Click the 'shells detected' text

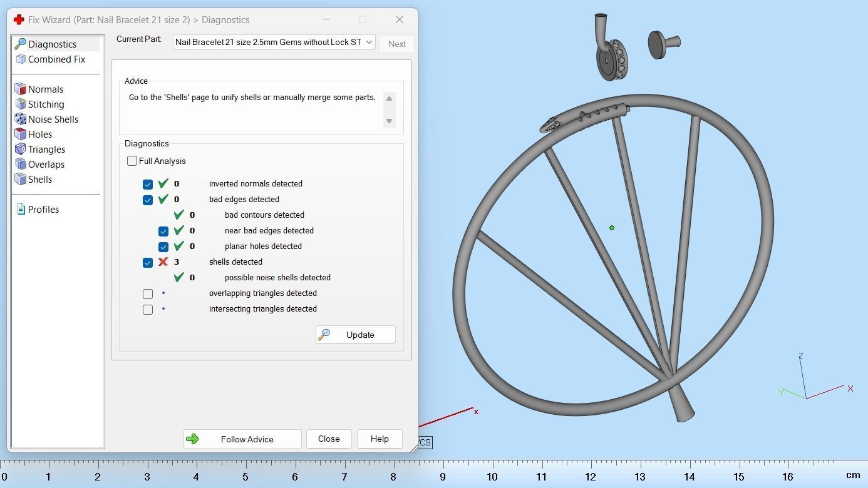pos(235,262)
